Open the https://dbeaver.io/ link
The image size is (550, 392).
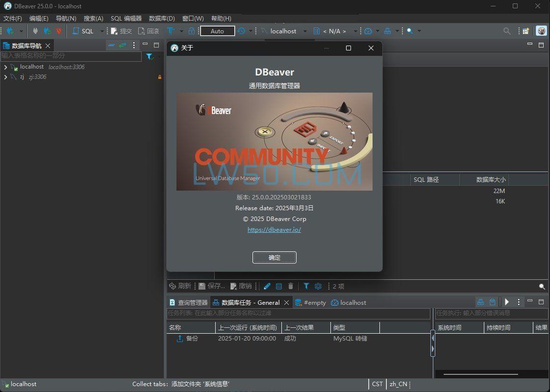click(x=274, y=229)
